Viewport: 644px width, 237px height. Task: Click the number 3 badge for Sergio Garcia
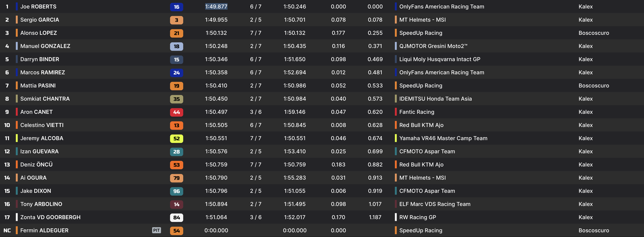click(176, 20)
